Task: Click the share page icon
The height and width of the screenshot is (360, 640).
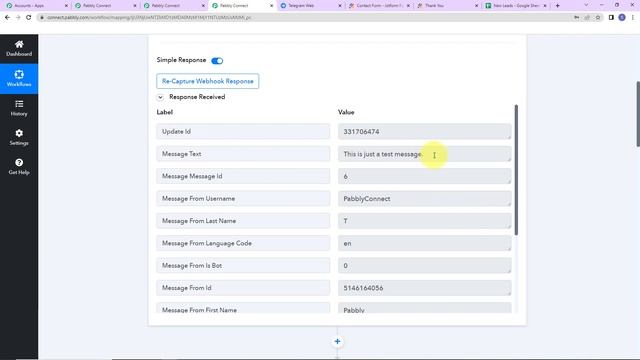Action: point(587,18)
